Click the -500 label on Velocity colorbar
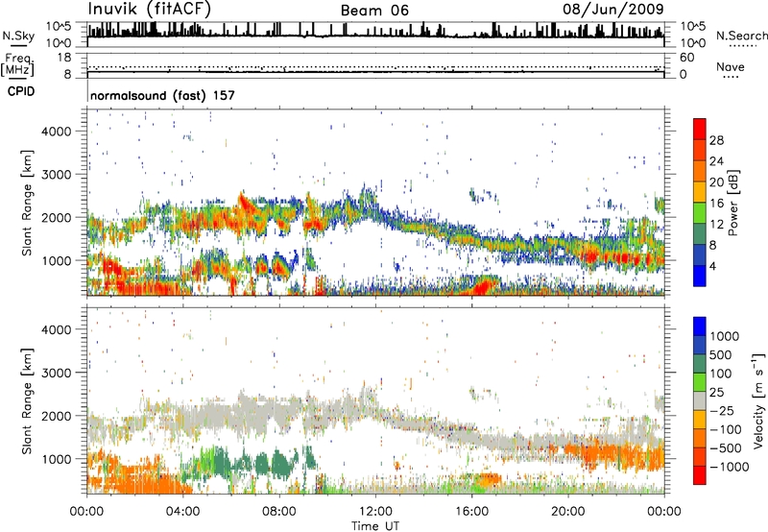Viewport: 768px width, 532px height. coord(726,448)
